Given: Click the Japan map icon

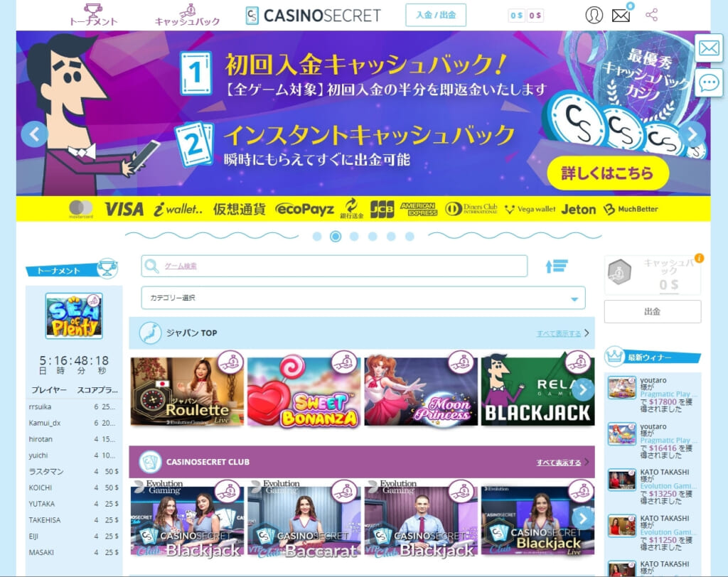Looking at the screenshot, I should click(x=151, y=333).
